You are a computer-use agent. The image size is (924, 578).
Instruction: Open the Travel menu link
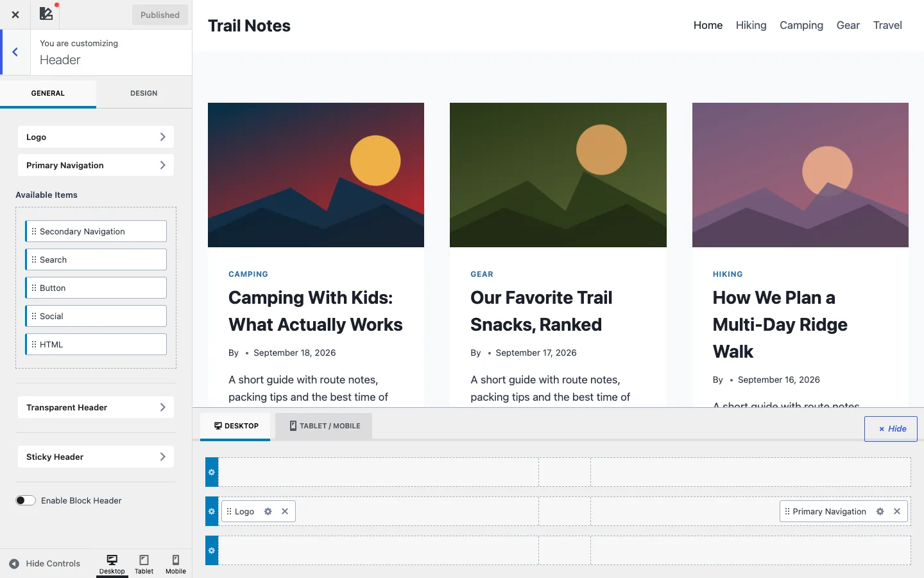point(887,26)
